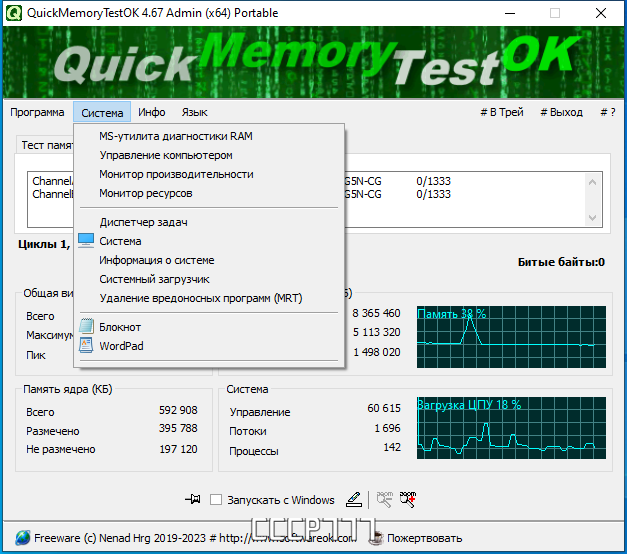Click the value 592 908
The width and height of the screenshot is (627, 554).
pyautogui.click(x=178, y=410)
